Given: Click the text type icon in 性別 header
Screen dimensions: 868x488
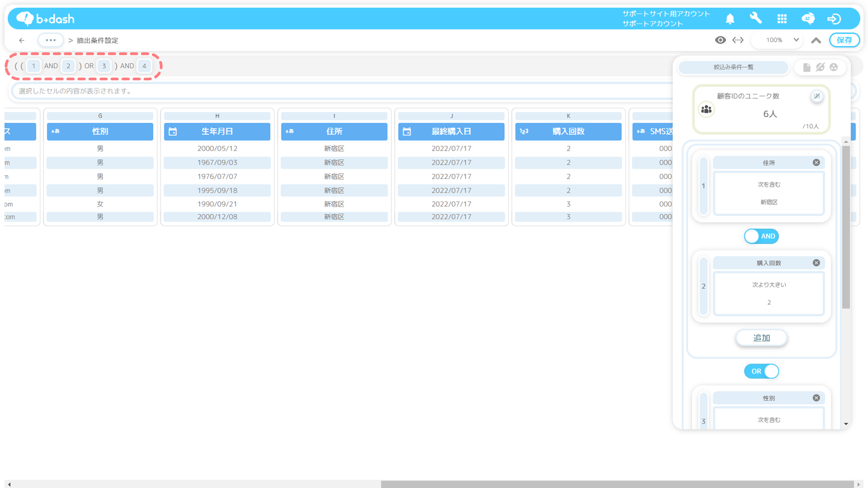Looking at the screenshot, I should pyautogui.click(x=56, y=131).
